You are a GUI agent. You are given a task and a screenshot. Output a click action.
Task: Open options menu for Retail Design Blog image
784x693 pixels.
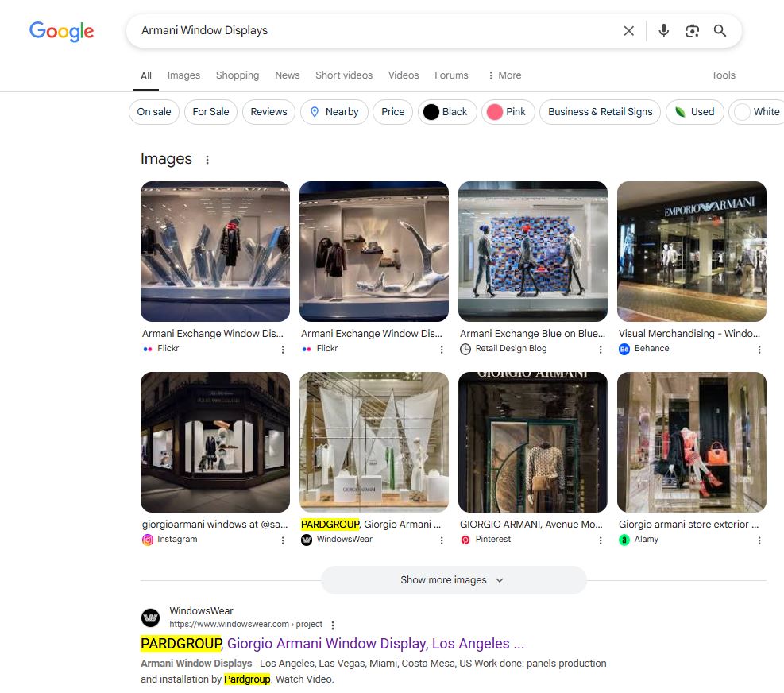click(600, 349)
